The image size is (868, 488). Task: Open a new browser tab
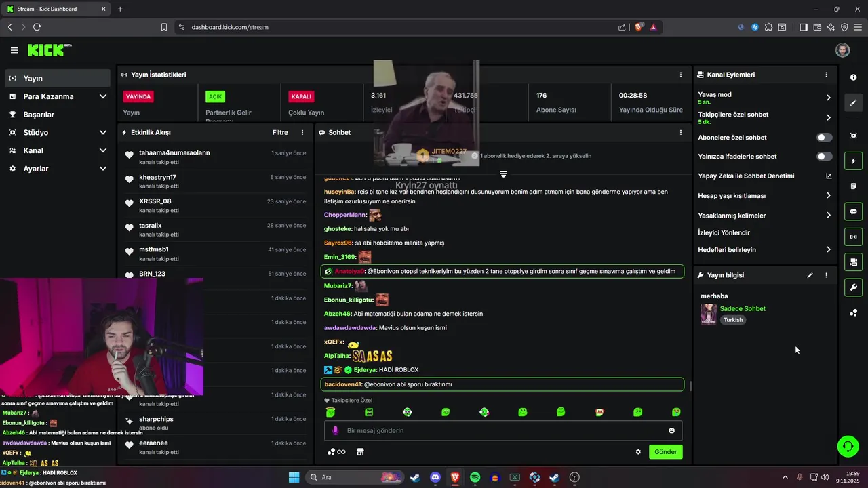[120, 9]
